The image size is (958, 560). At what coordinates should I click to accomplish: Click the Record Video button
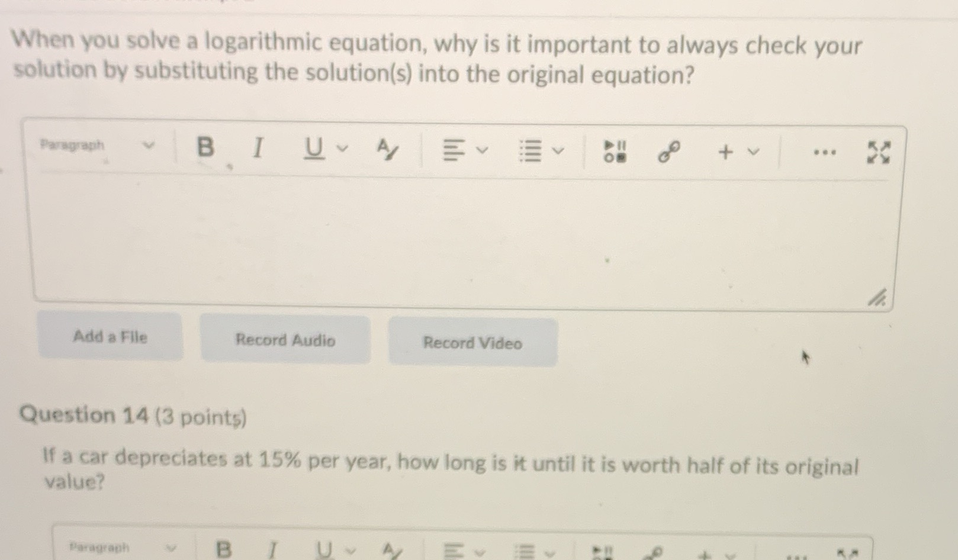pyautogui.click(x=472, y=343)
